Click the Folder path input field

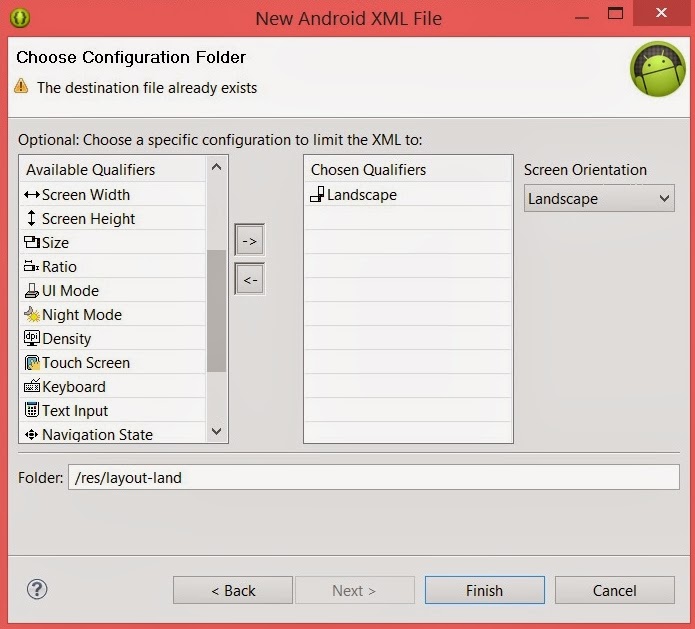(374, 477)
